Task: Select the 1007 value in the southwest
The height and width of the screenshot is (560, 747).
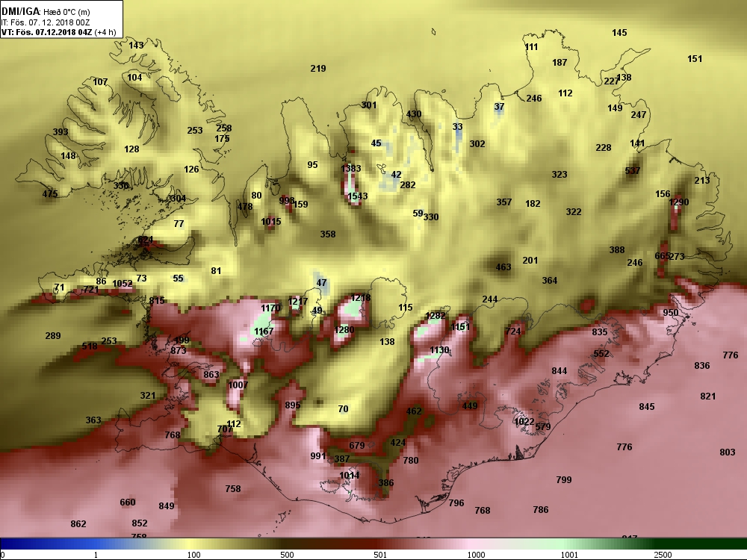Action: coord(238,385)
